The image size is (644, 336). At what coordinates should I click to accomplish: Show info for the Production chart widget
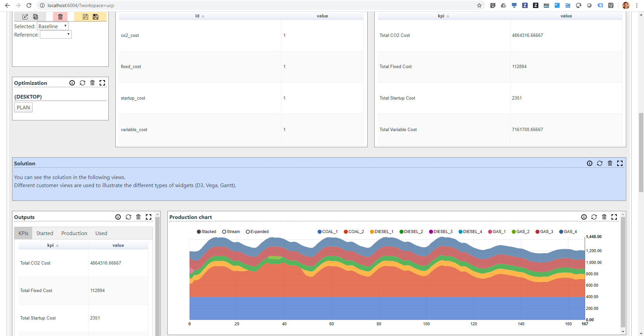click(x=584, y=217)
